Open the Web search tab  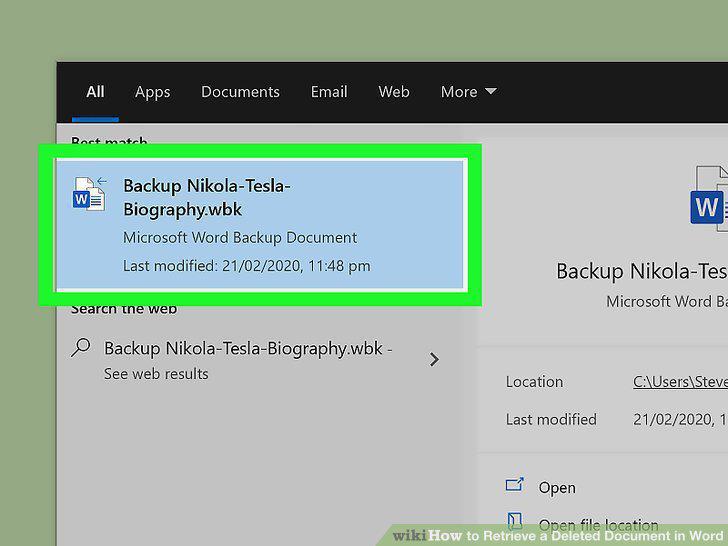(394, 91)
